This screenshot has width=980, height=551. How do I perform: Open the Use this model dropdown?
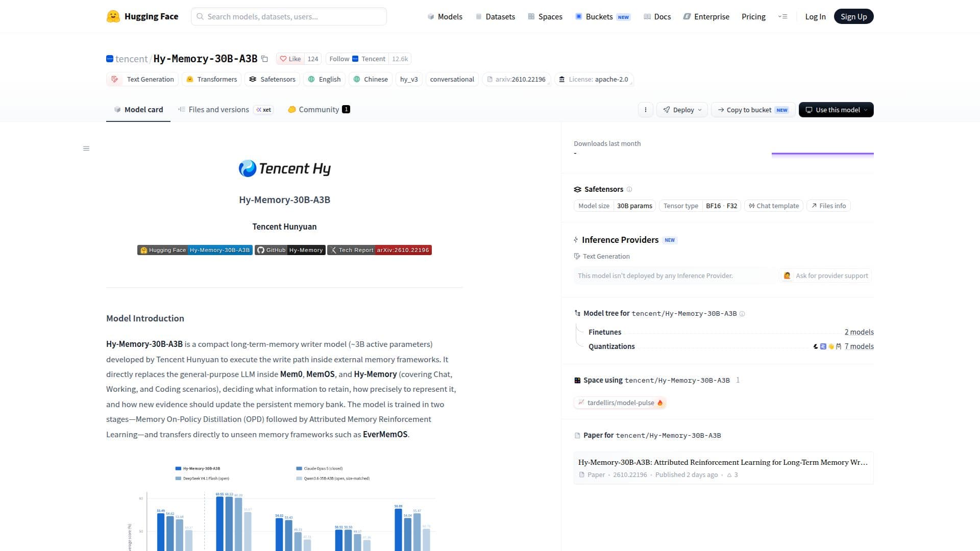(x=836, y=110)
